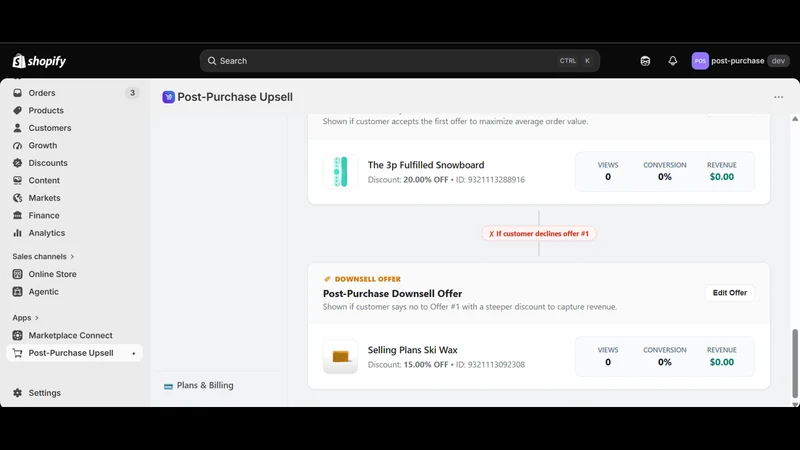Click the page vertical scrollbar thumb
This screenshot has height=450, width=800.
(794, 363)
